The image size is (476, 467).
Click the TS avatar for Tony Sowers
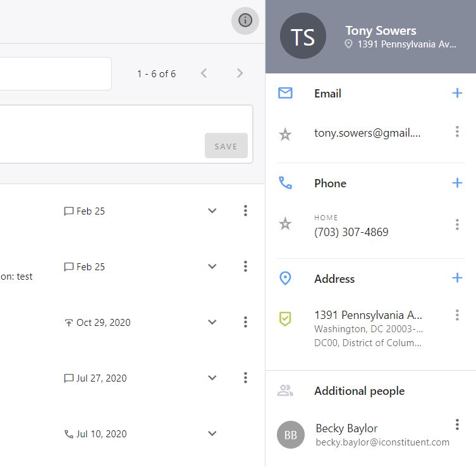click(303, 37)
